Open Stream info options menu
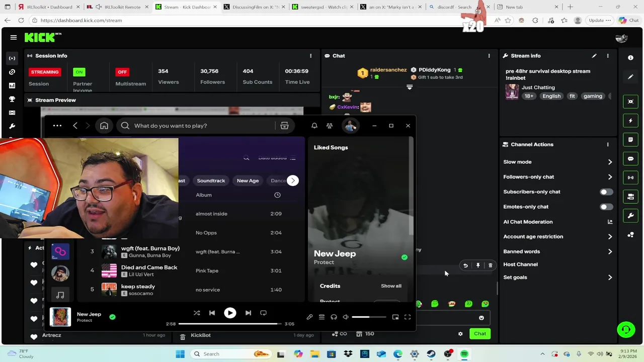The image size is (644, 362). coord(608,56)
